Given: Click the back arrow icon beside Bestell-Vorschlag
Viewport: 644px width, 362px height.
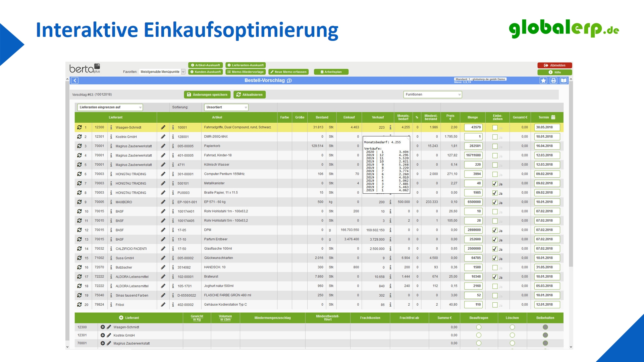Looking at the screenshot, I should pos(75,80).
